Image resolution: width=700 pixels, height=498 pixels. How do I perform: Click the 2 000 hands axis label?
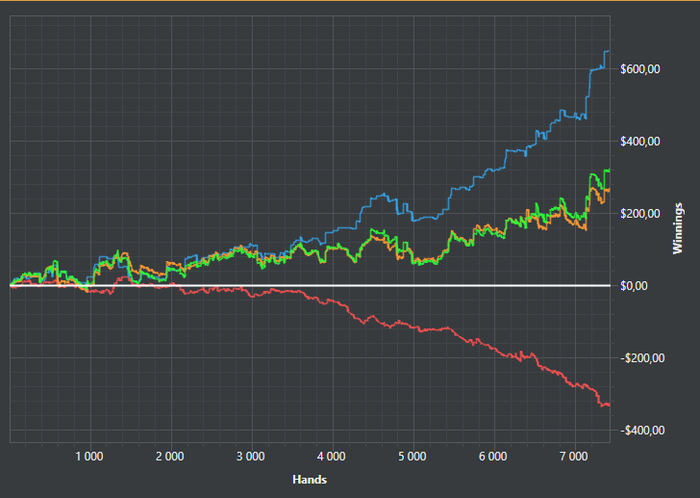click(170, 456)
